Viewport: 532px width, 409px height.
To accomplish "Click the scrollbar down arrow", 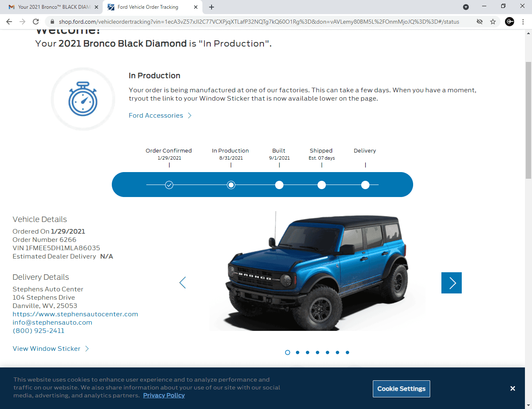I will tap(528, 405).
